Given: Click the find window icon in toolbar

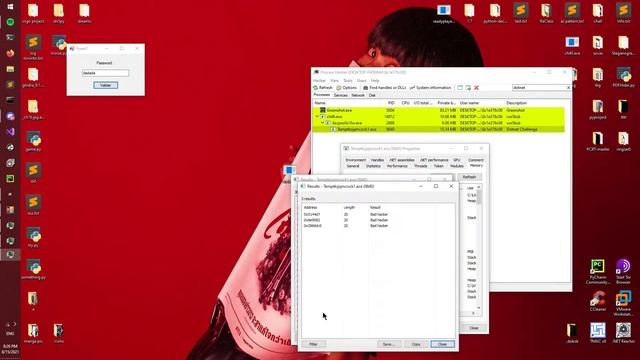Looking at the screenshot, I should (460, 88).
